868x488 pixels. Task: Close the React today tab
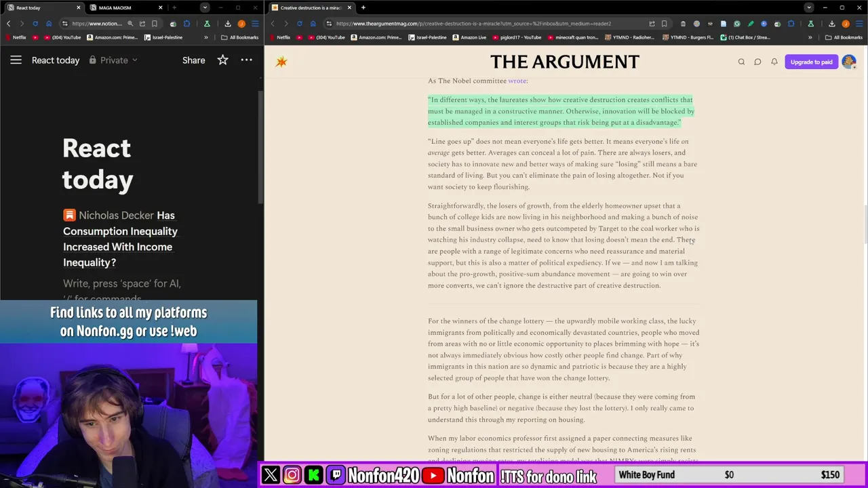(79, 7)
